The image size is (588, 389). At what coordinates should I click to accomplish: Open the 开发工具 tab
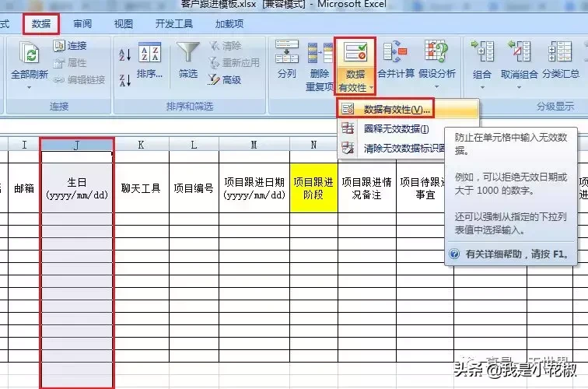(x=174, y=24)
